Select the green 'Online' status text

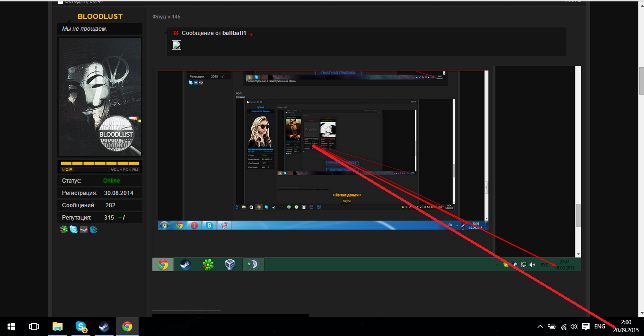112,181
